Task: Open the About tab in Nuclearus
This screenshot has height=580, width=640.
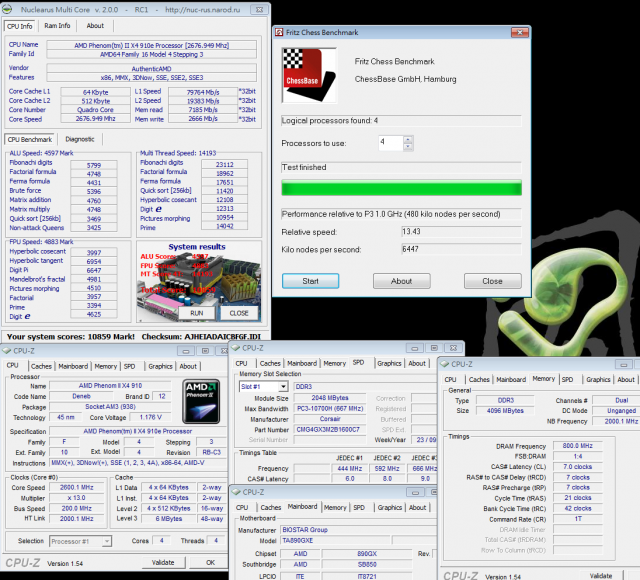Action: [95, 26]
